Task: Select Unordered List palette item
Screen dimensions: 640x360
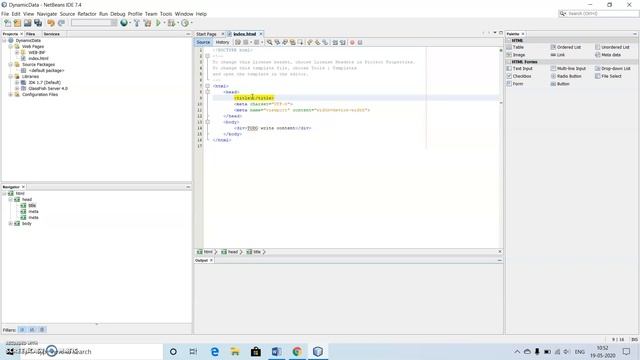Action: click(x=612, y=47)
